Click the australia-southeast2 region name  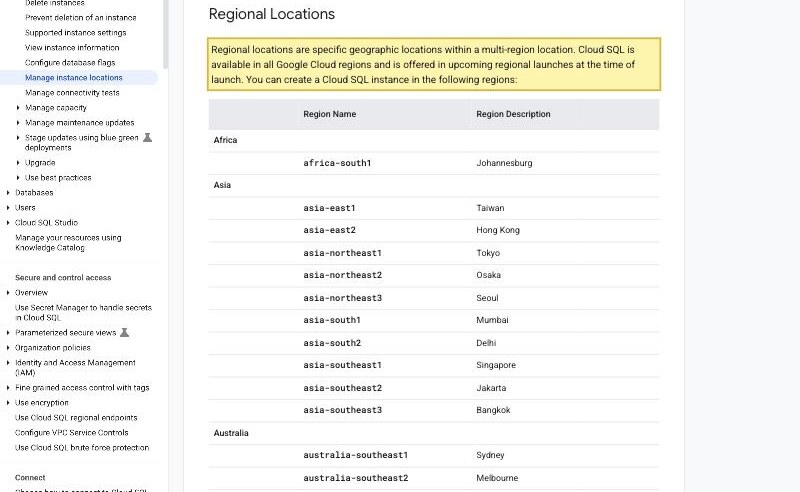[x=356, y=478]
